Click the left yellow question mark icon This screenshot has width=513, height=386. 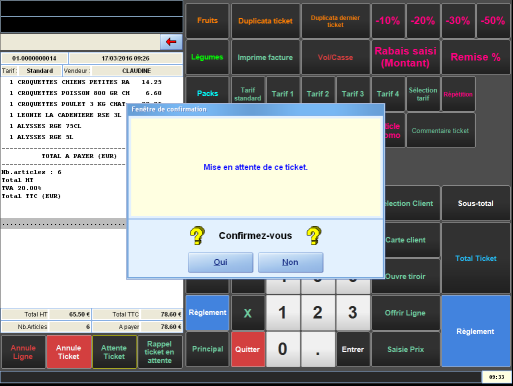(197, 236)
